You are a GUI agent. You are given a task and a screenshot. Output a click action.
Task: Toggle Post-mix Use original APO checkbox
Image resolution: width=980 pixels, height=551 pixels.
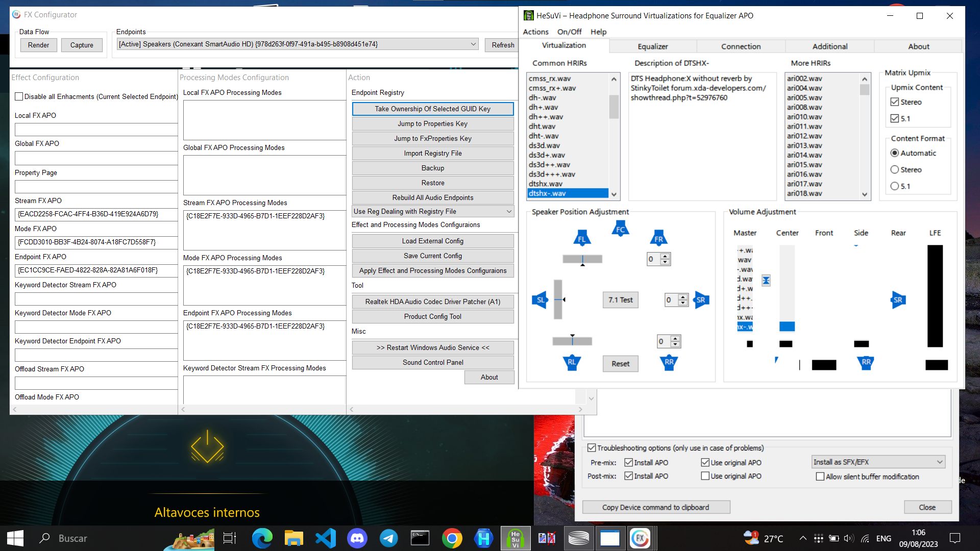(x=705, y=476)
